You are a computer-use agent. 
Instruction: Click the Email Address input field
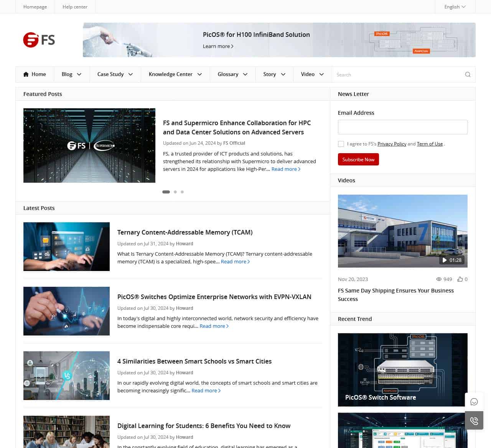point(402,127)
